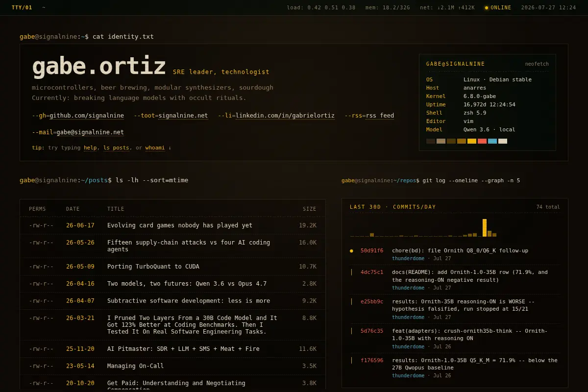
Task: Click the mem: 18.2/32G readout
Action: point(388,8)
